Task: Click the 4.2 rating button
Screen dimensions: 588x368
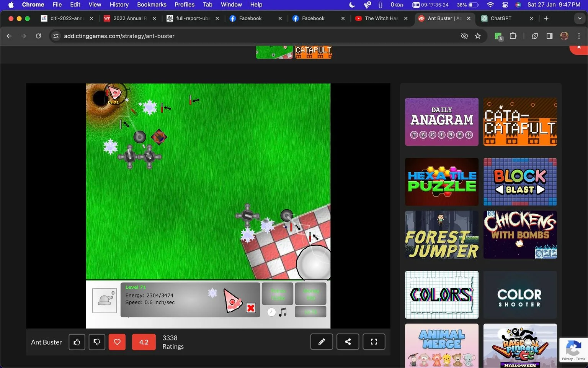Action: (144, 342)
